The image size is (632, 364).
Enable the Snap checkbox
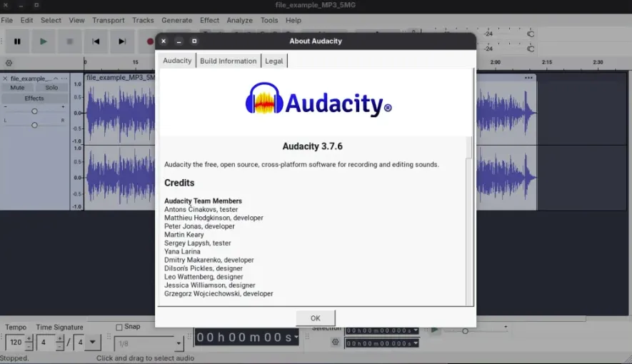(119, 328)
